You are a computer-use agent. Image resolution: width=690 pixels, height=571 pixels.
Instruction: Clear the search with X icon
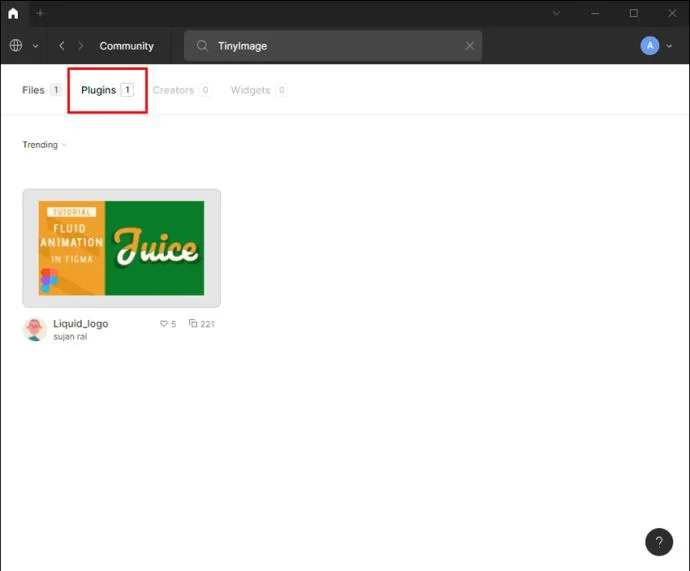[x=470, y=46]
